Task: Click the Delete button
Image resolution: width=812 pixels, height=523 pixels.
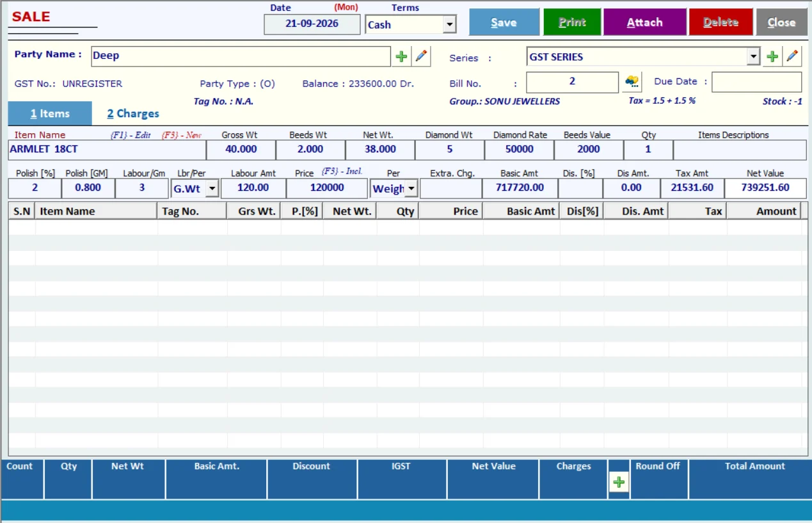Action: 721,22
